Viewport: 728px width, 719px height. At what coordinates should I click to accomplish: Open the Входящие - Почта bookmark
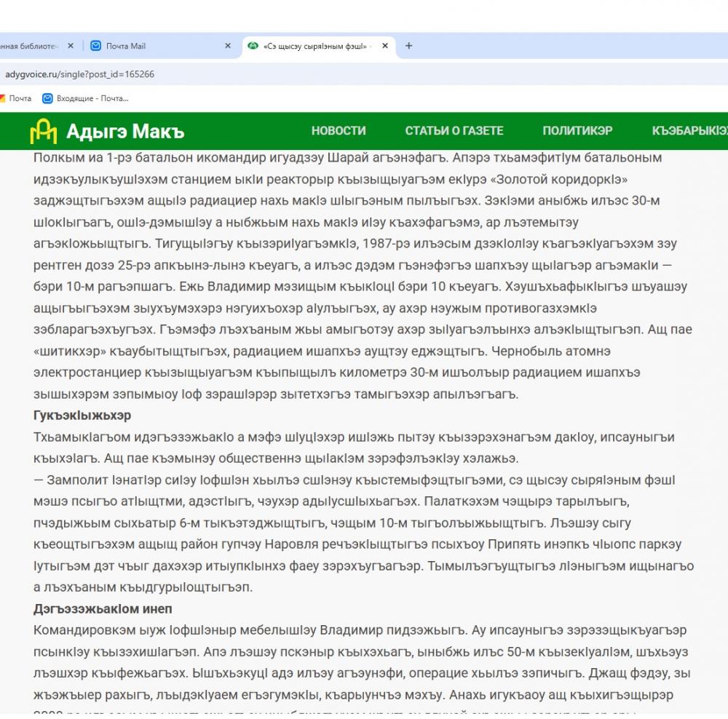85,98
